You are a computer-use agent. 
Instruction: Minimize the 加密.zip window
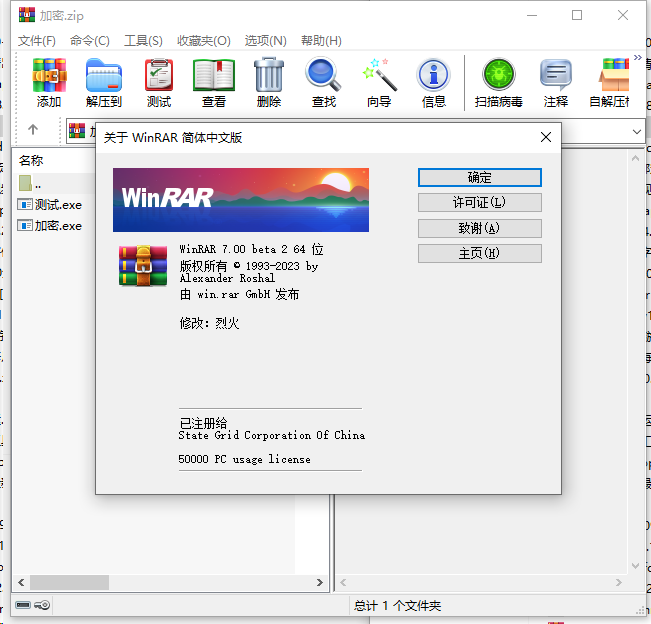(532, 15)
